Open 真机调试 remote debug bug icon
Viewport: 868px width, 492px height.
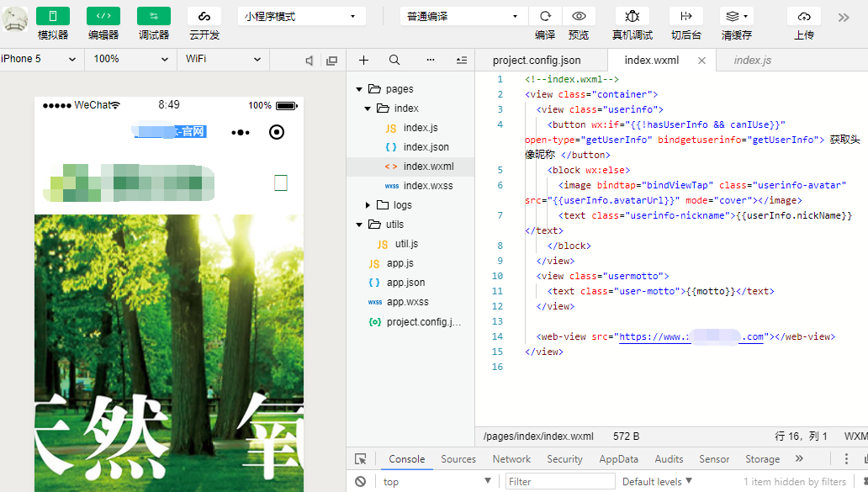pyautogui.click(x=632, y=16)
